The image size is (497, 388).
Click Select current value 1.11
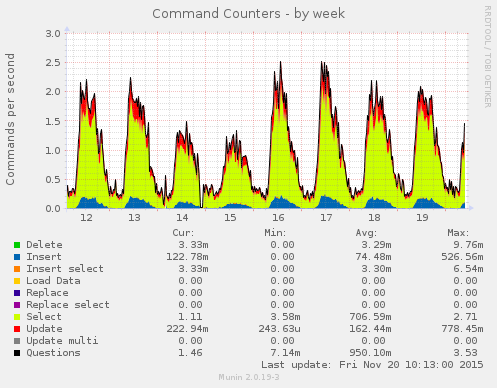[x=190, y=317]
